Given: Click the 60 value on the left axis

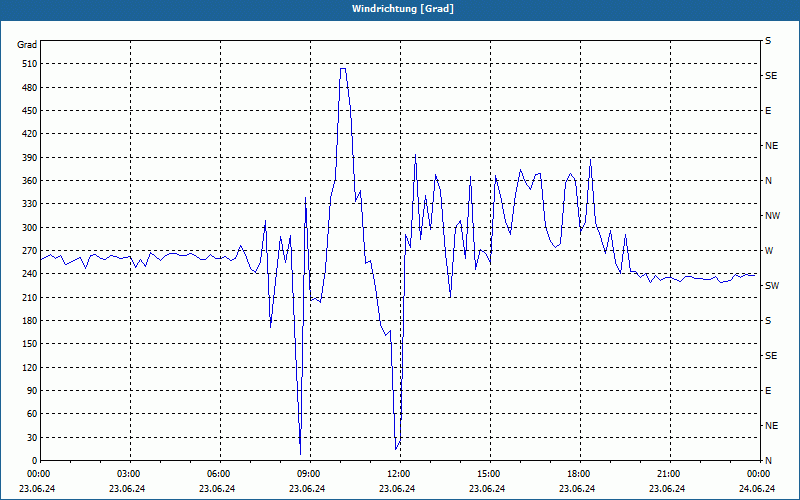Looking at the screenshot, I should coord(32,414).
